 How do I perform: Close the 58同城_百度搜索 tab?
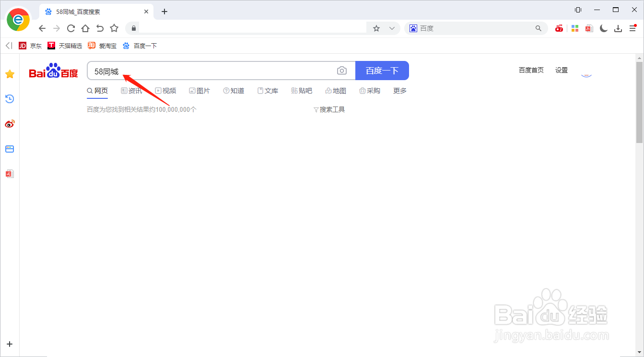(145, 12)
